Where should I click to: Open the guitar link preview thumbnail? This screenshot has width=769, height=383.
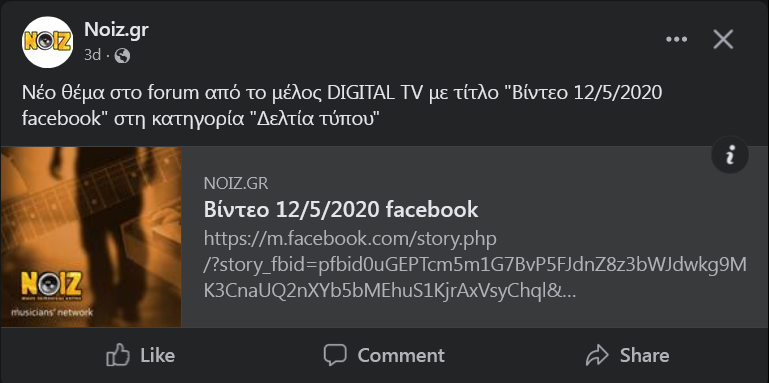tap(91, 237)
